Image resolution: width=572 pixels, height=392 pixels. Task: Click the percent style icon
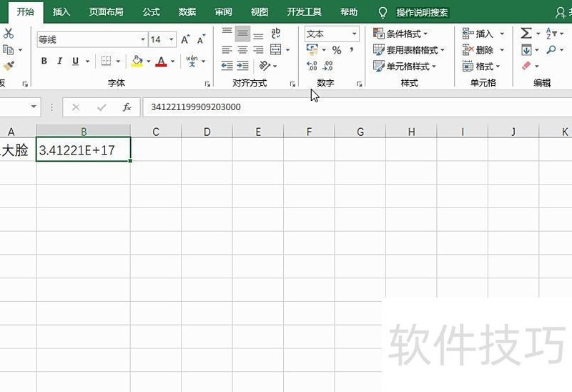tap(337, 50)
